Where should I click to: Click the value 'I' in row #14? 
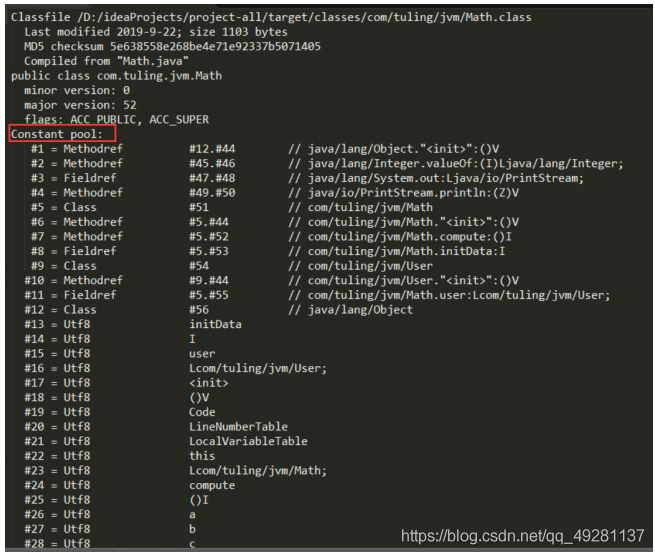pos(192,339)
